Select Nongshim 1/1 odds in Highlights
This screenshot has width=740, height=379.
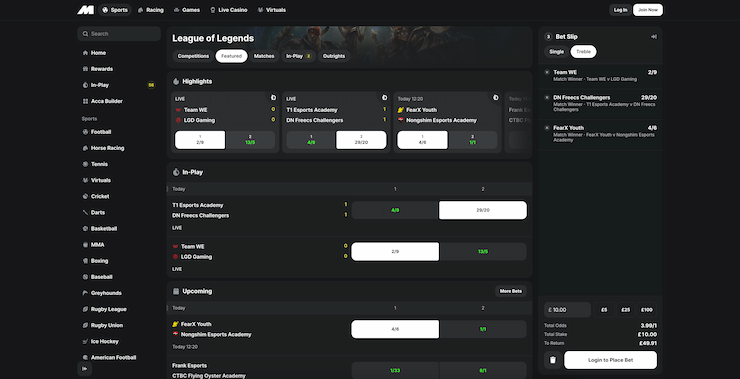tap(472, 140)
